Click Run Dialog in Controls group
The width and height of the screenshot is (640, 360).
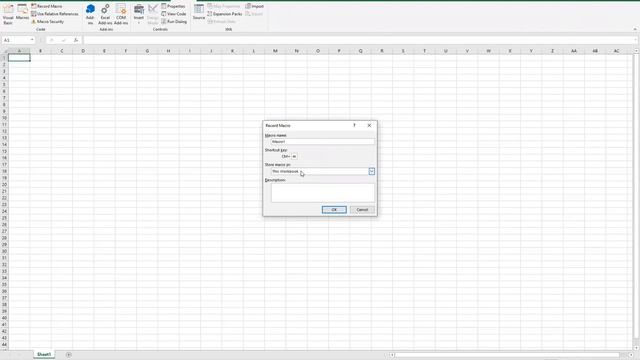click(x=174, y=22)
